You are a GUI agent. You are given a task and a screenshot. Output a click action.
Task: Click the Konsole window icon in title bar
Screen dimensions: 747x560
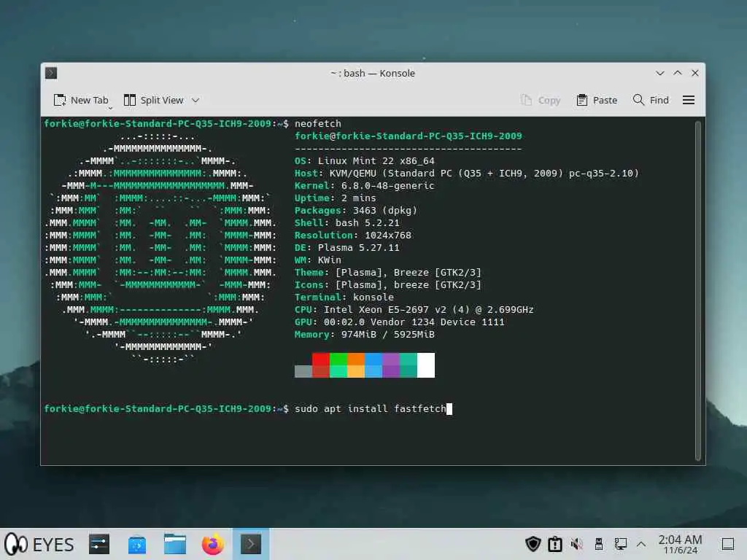[x=51, y=73]
